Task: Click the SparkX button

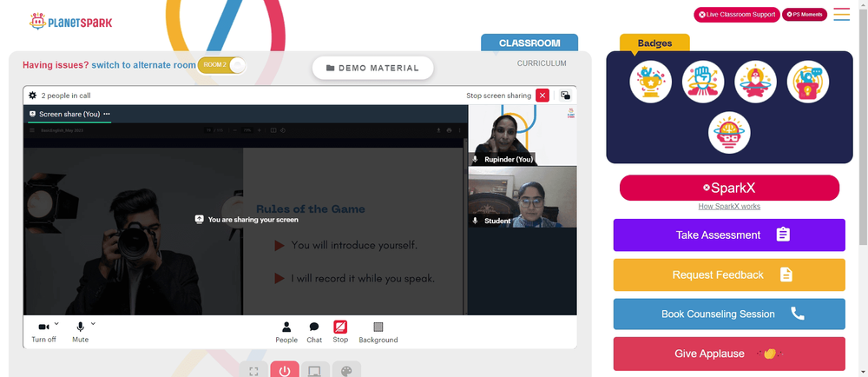Action: 729,188
